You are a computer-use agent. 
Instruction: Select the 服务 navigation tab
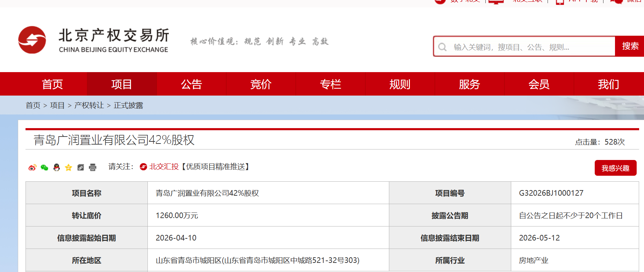(x=469, y=84)
